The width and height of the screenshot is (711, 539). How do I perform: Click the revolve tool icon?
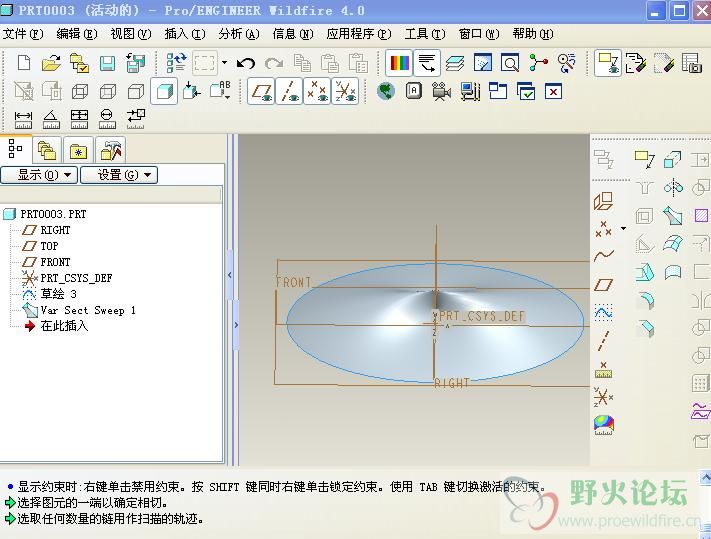coord(673,187)
